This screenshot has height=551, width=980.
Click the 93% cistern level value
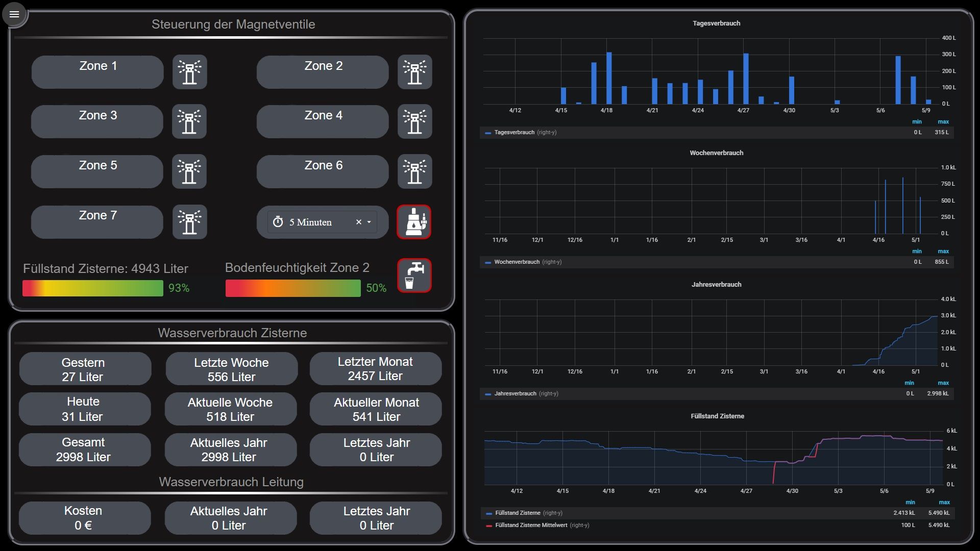[x=179, y=288]
